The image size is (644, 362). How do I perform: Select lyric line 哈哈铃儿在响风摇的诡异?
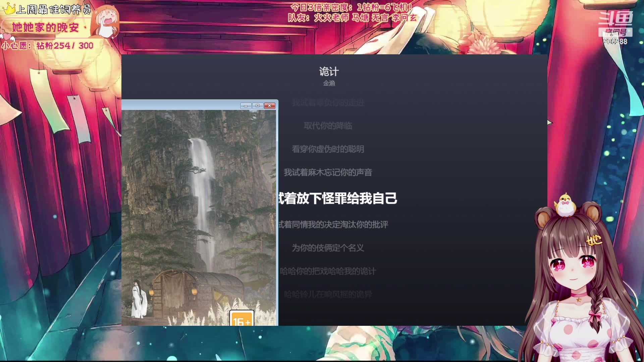pos(328,294)
